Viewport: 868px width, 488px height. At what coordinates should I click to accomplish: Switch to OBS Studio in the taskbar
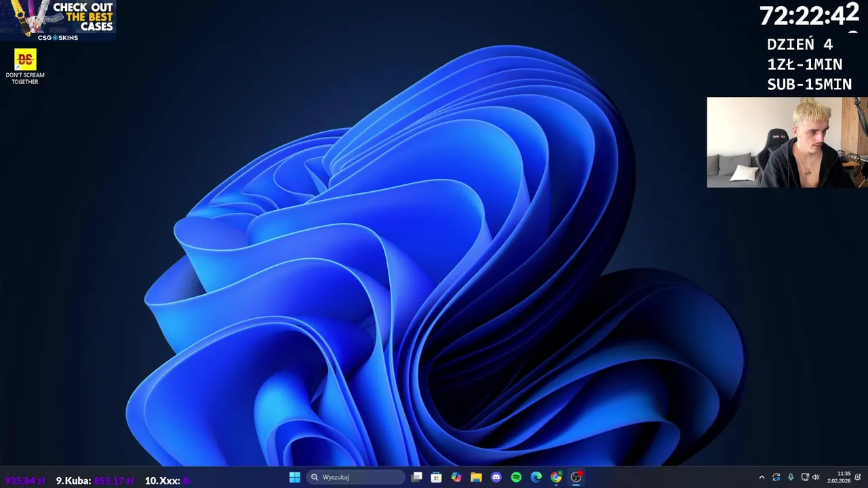576,477
